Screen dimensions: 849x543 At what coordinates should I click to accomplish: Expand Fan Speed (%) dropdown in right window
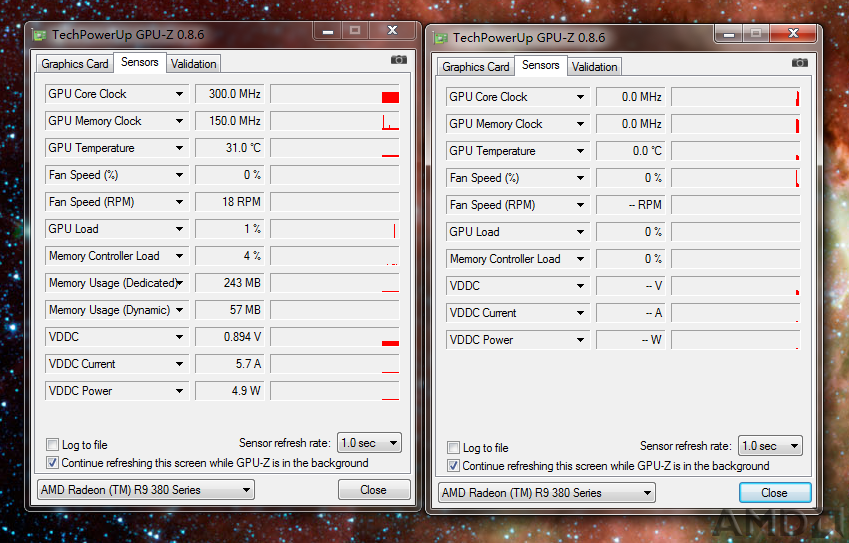point(580,178)
